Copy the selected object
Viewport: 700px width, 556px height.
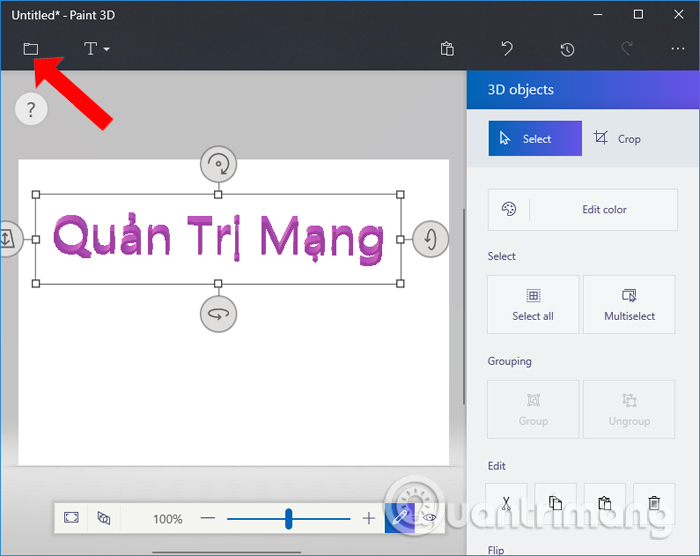[x=555, y=503]
